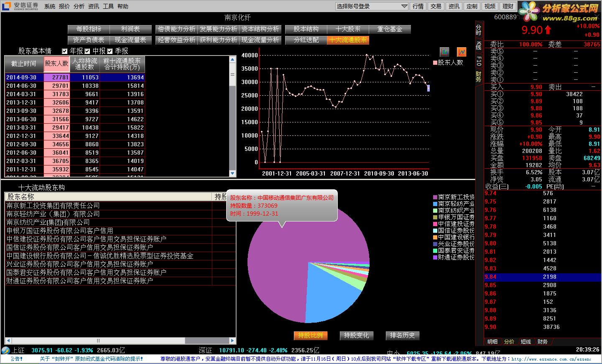Click the blue 南京轻纺产业 legend swatch
The width and height of the screenshot is (602, 364).
(x=435, y=204)
